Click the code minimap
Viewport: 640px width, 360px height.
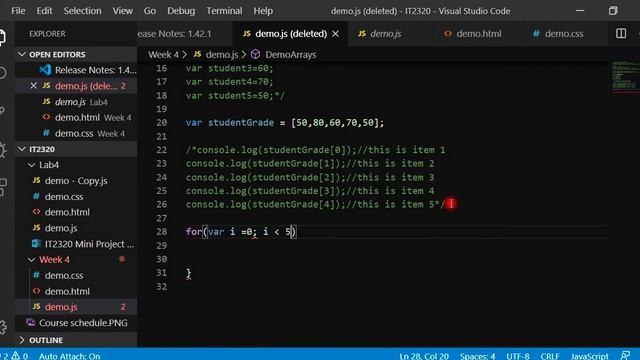coord(625,77)
